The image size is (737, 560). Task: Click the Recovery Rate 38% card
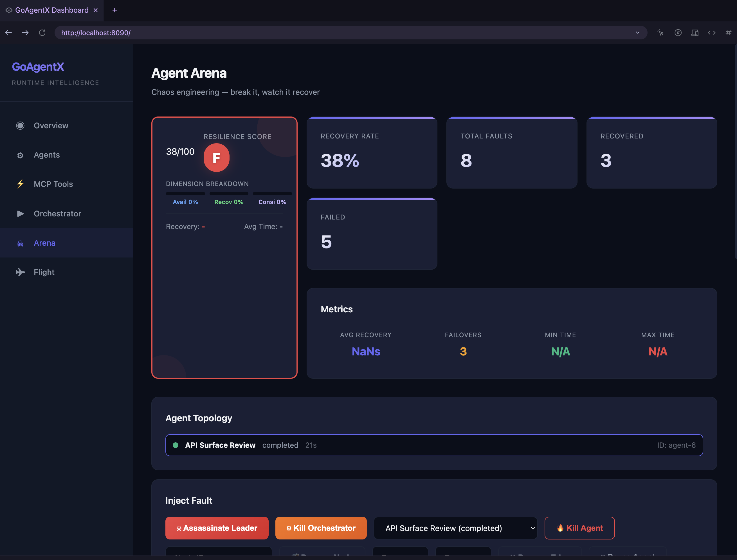pyautogui.click(x=372, y=153)
